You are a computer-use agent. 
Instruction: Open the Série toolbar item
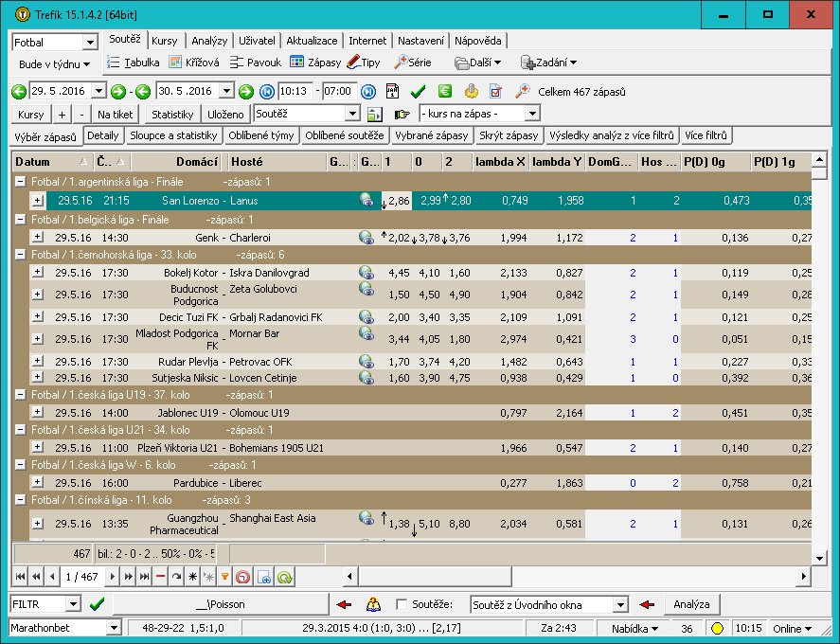click(412, 63)
